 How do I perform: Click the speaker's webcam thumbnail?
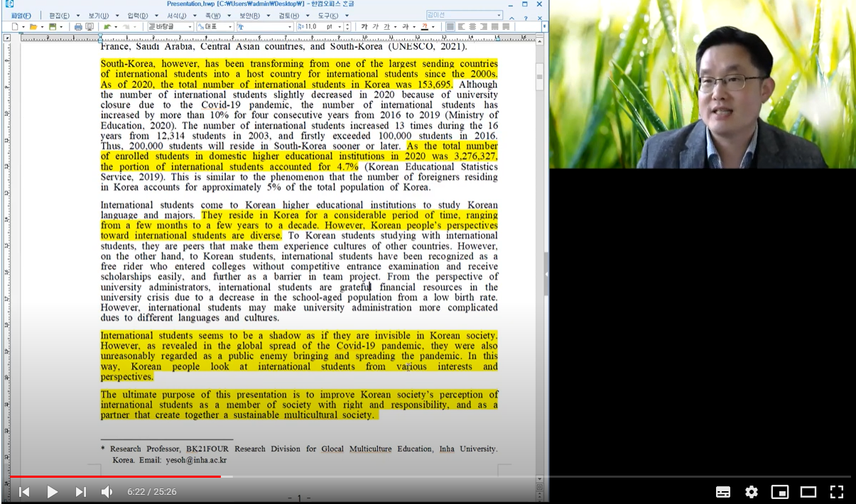703,84
